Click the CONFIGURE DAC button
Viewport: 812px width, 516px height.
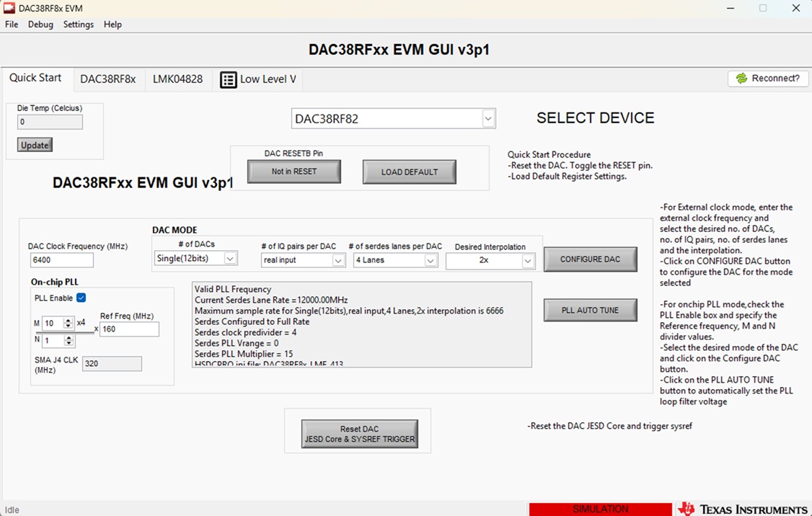tap(591, 259)
